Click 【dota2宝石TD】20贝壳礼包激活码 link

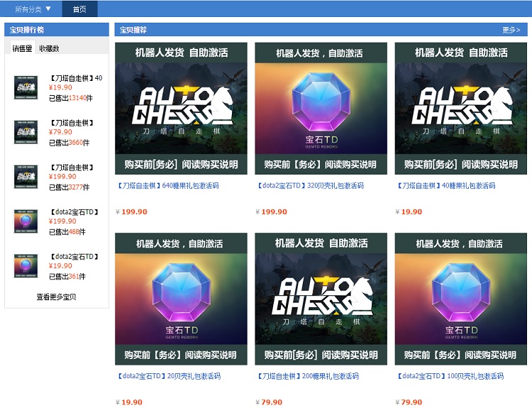click(x=169, y=376)
